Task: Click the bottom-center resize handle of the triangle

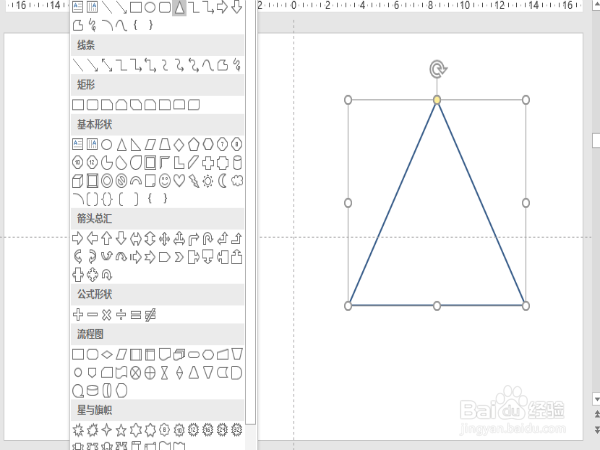Action: pyautogui.click(x=437, y=306)
